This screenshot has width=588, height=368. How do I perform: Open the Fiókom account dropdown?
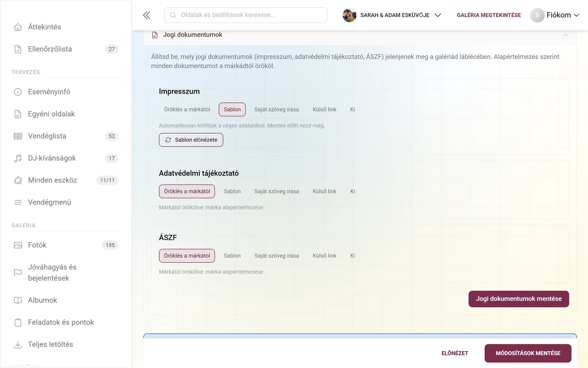(x=555, y=15)
